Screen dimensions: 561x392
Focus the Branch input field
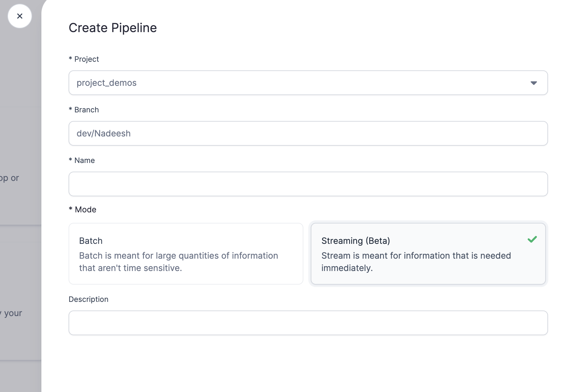(x=308, y=133)
